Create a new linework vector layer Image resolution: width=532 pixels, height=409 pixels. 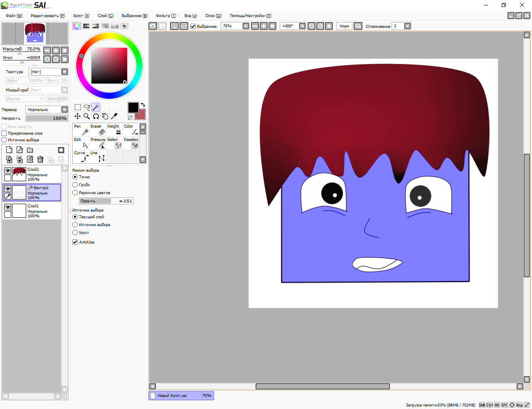pyautogui.click(x=20, y=150)
